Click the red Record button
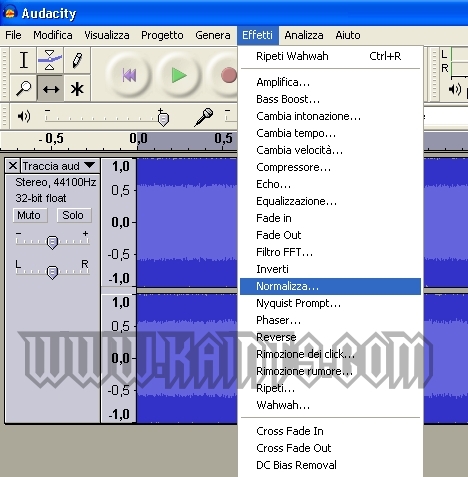 click(x=228, y=75)
